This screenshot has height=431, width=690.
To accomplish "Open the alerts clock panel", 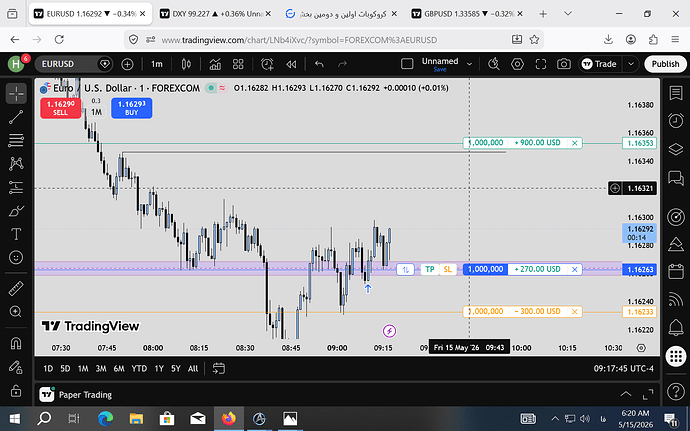I will pyautogui.click(x=676, y=121).
